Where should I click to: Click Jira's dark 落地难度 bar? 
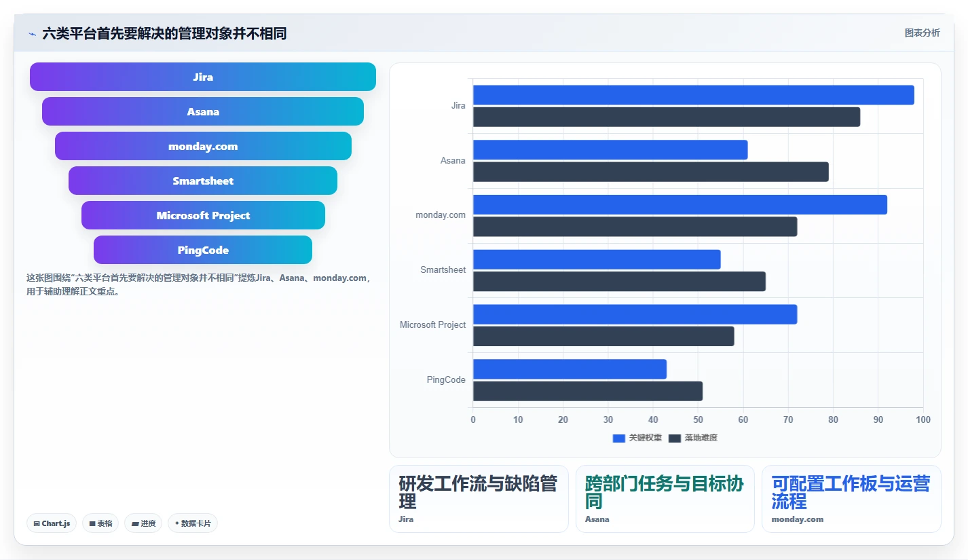(667, 117)
